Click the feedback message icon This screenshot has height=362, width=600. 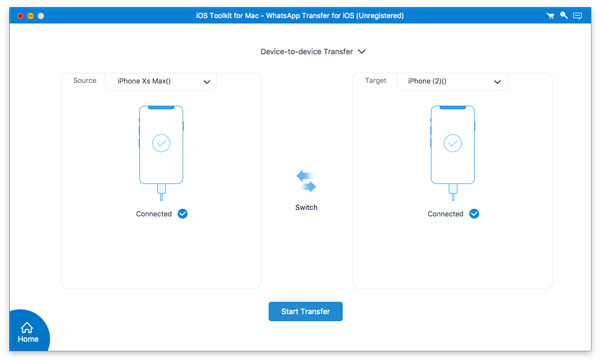coord(577,16)
